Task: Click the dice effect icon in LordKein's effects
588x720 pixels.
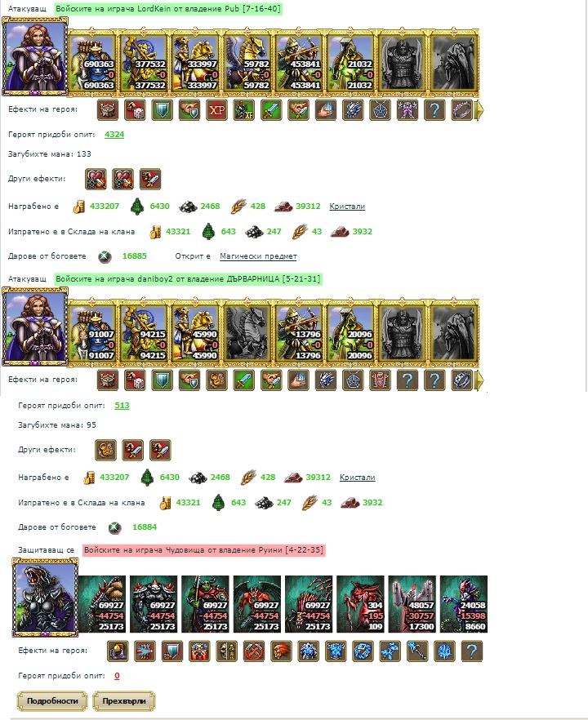Action: pyautogui.click(x=135, y=110)
